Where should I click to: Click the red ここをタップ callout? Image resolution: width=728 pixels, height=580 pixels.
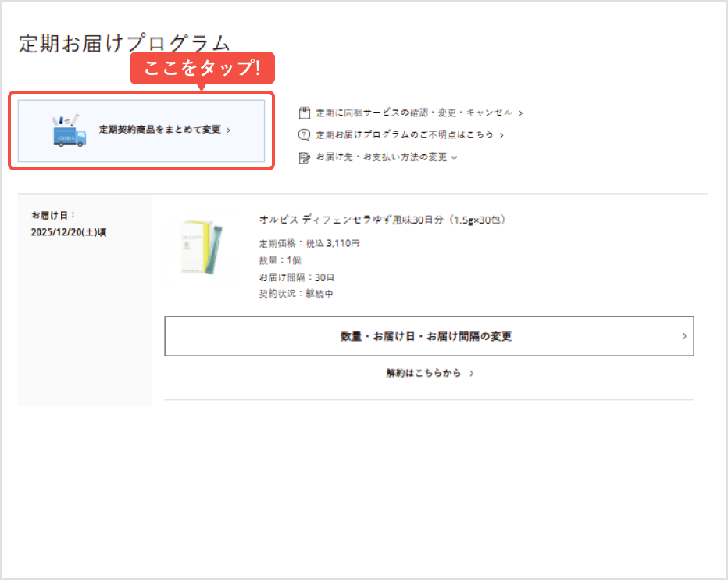tap(202, 68)
